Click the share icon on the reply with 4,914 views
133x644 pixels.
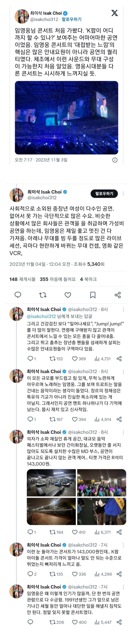pos(119,419)
